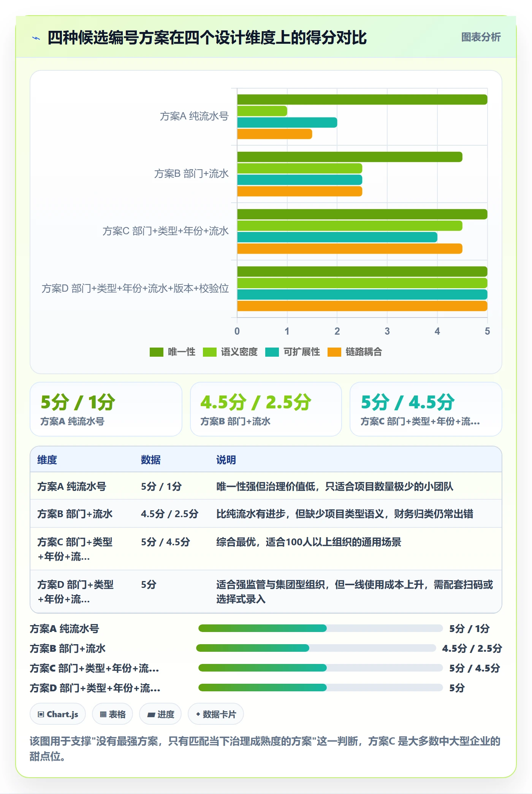Screen dimensions: 532x794
Task: Click the 图表分析 label in header
Action: click(481, 37)
